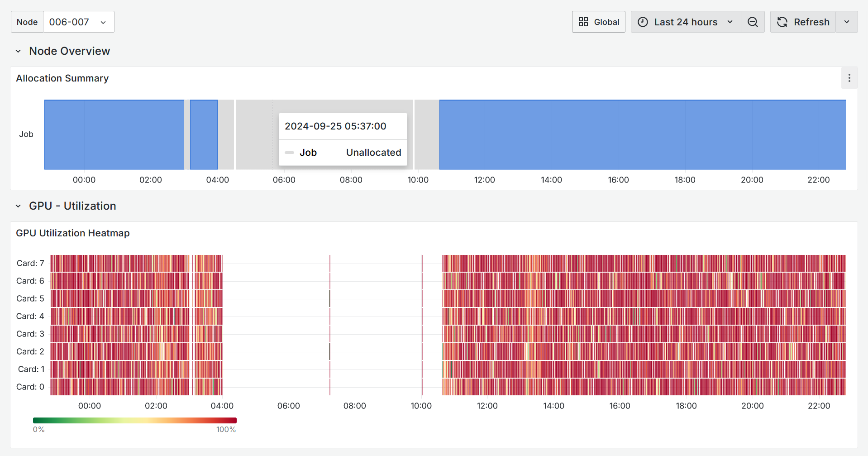The height and width of the screenshot is (456, 868).
Task: Open Allocation Summary panel menu dots
Action: tap(849, 78)
